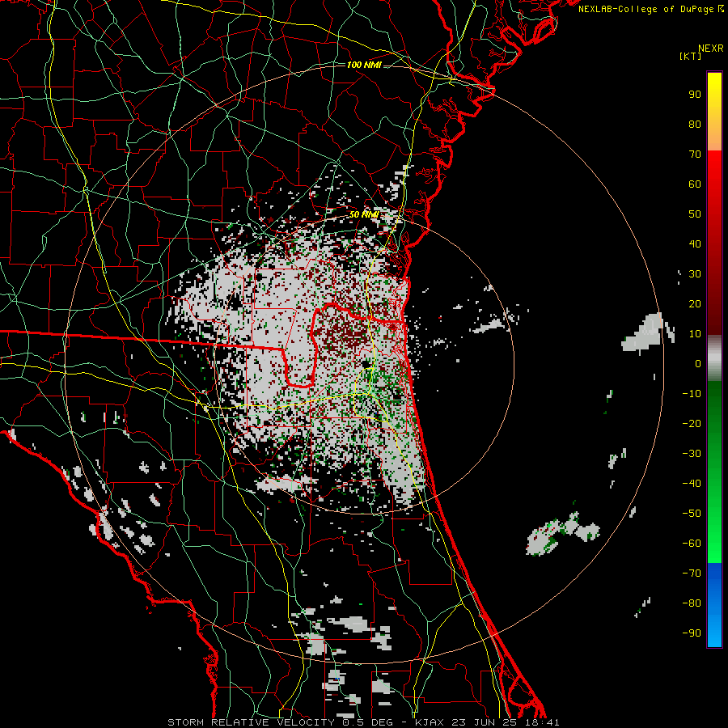Click the '-40' value on the velocity scale

click(x=692, y=484)
